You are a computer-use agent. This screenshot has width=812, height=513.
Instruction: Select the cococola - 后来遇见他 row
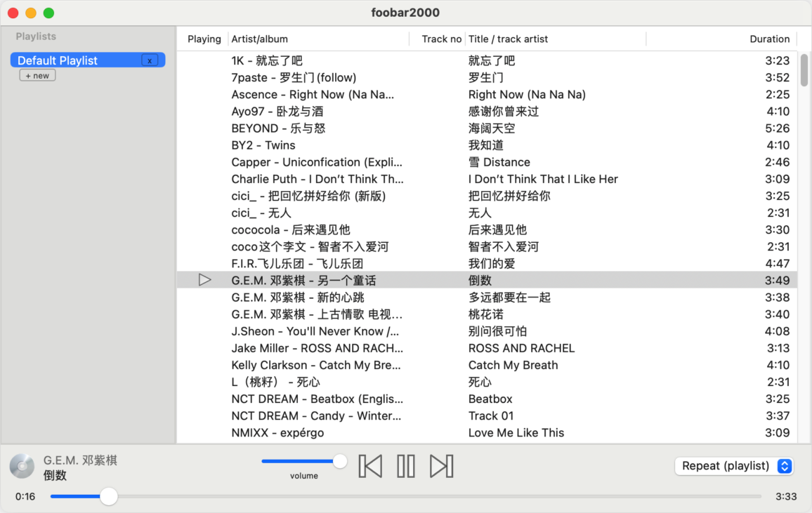[487, 229]
